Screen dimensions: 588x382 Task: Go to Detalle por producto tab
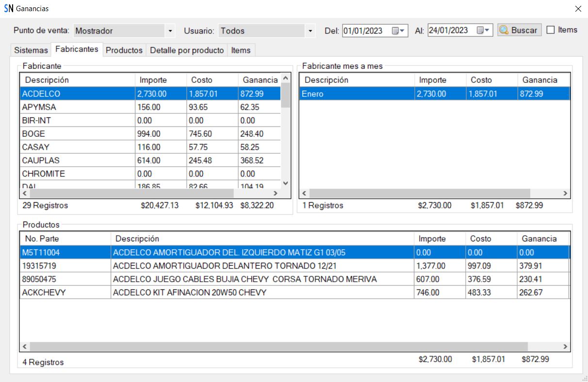(187, 50)
